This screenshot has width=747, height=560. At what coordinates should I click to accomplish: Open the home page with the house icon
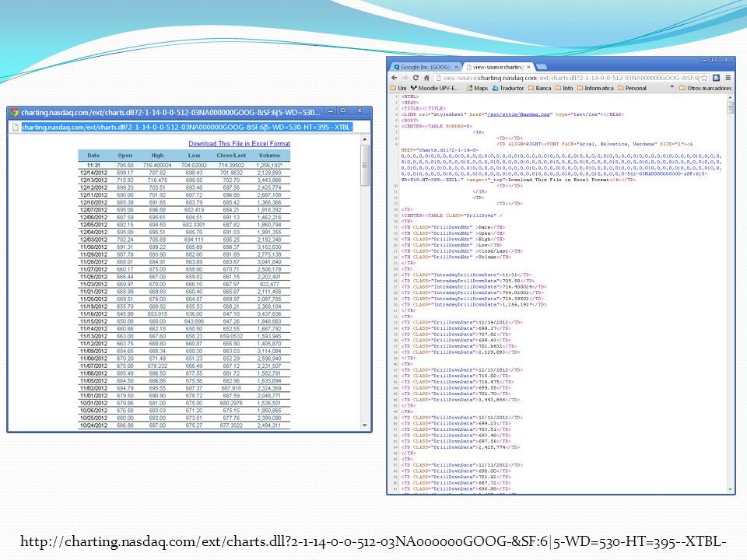pyautogui.click(x=426, y=78)
